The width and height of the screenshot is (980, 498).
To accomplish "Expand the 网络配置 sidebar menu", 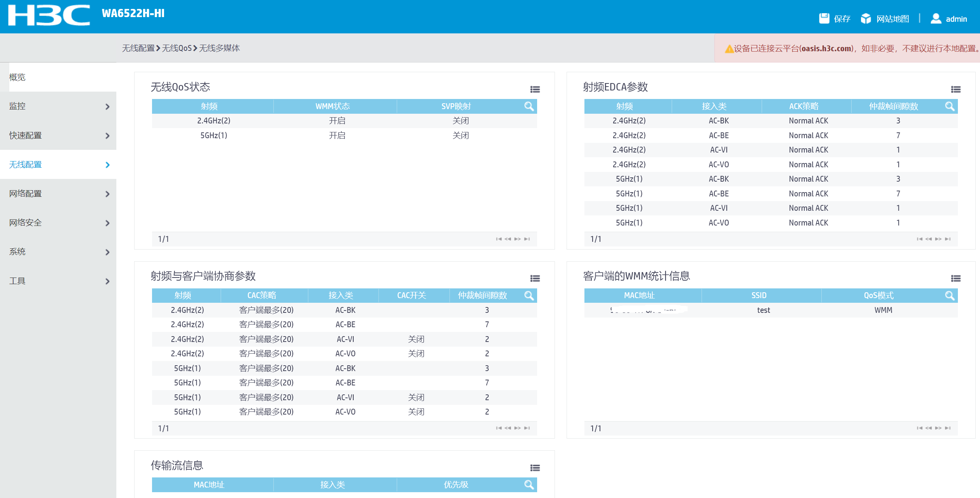I will pyautogui.click(x=107, y=194).
